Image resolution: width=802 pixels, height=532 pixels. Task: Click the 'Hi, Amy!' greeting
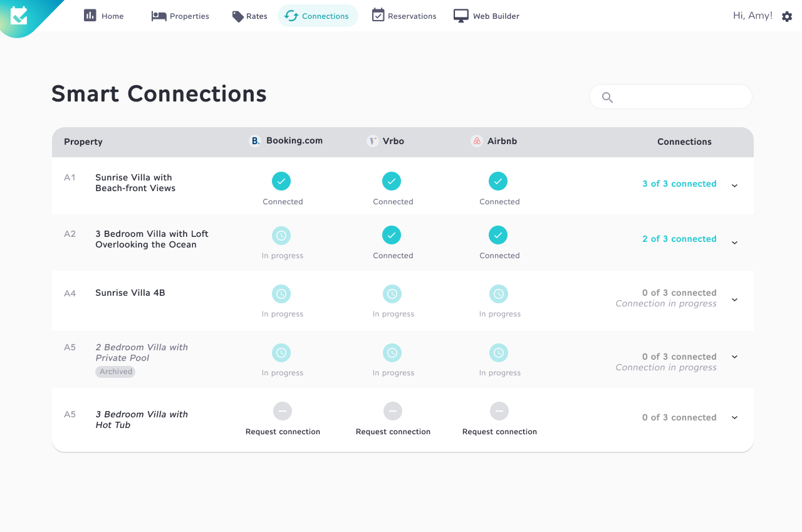coord(753,16)
